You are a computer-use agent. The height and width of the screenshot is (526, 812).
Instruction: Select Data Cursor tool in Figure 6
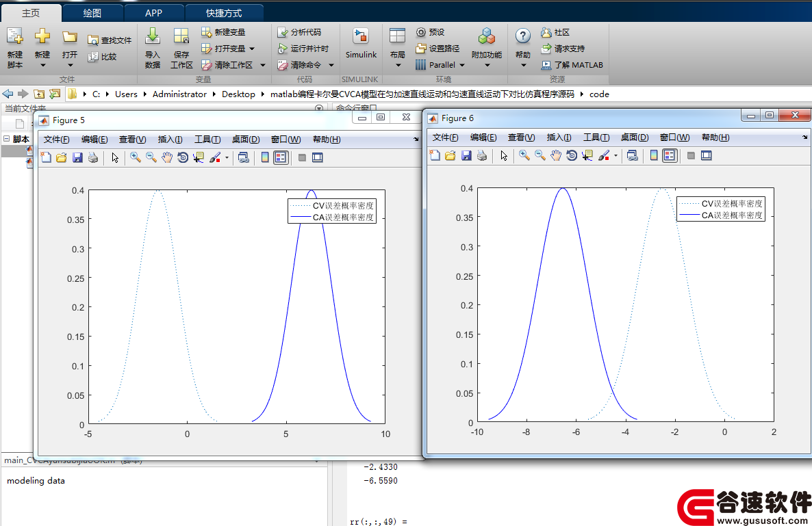coord(587,156)
